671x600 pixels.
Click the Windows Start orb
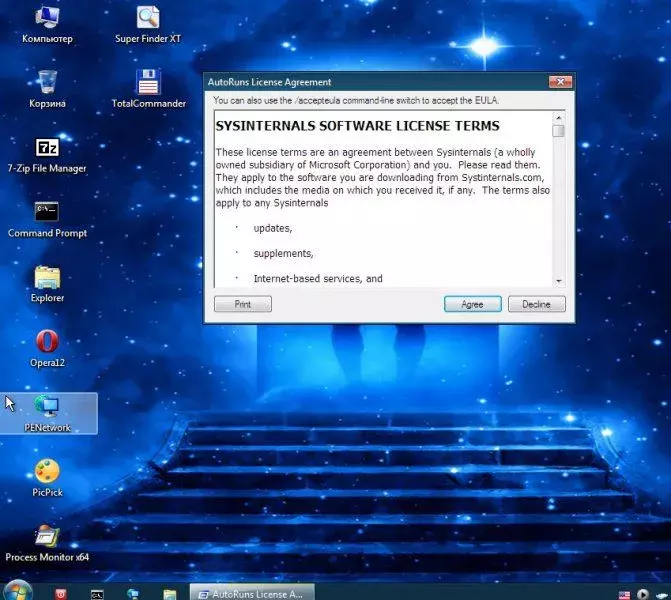[18, 591]
